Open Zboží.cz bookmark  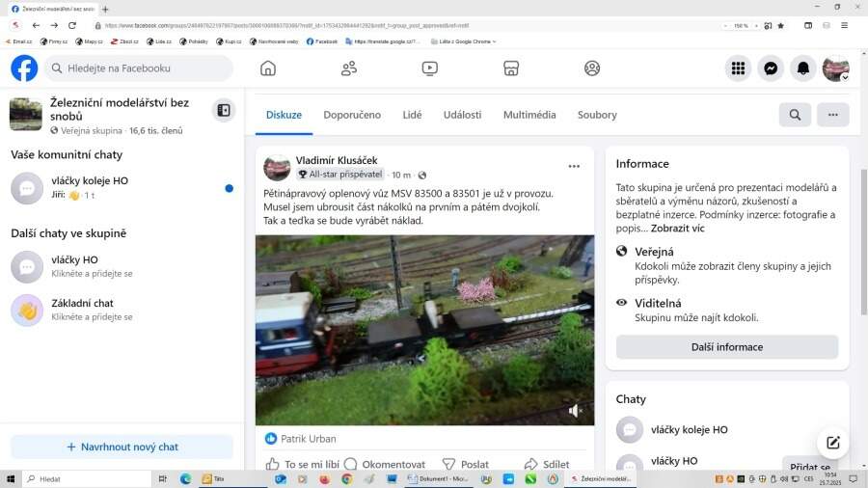tap(124, 41)
